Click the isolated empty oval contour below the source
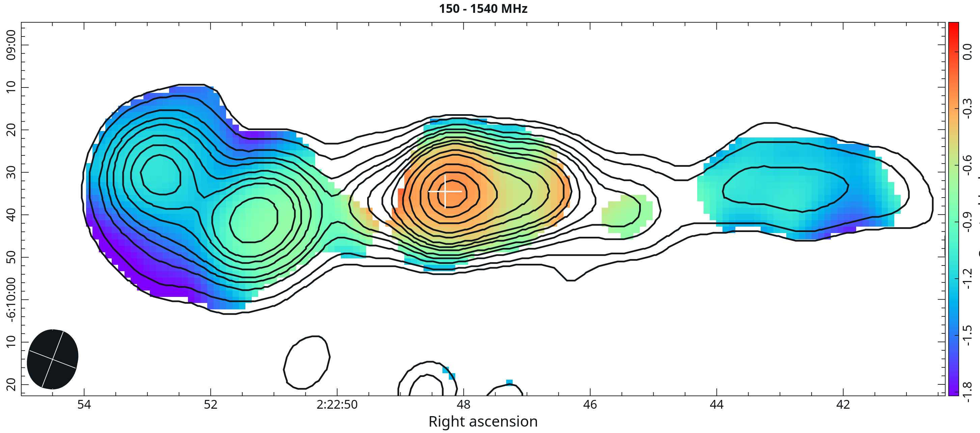 [307, 362]
